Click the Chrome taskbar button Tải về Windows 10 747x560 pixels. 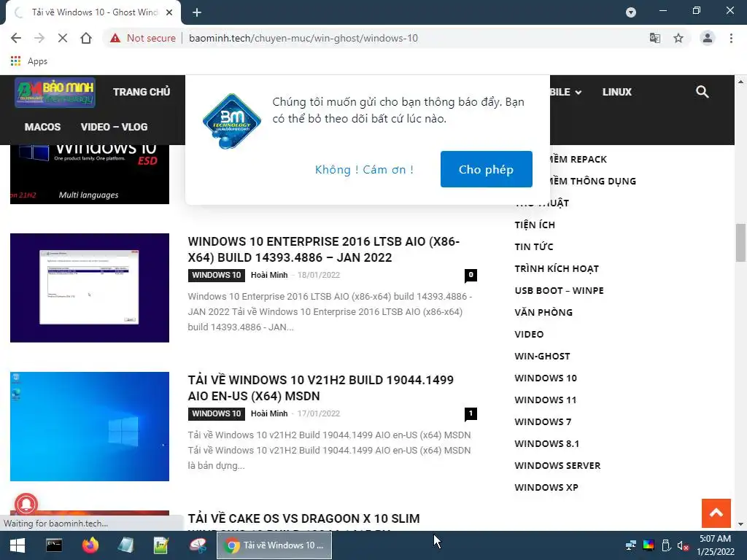274,545
